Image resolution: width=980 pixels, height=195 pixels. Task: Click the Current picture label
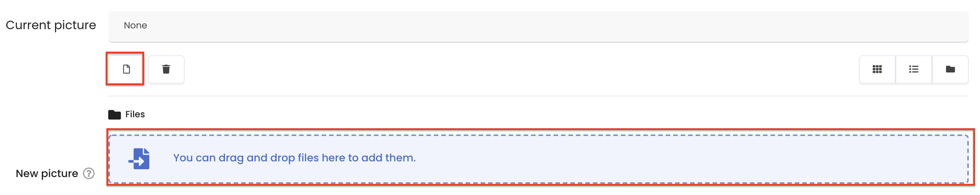coord(50,25)
